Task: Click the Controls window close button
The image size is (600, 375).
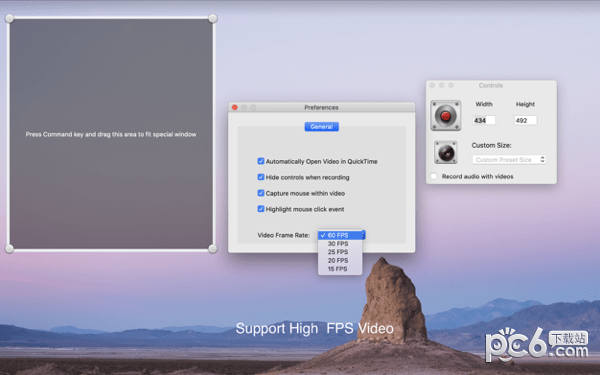Action: tap(432, 85)
